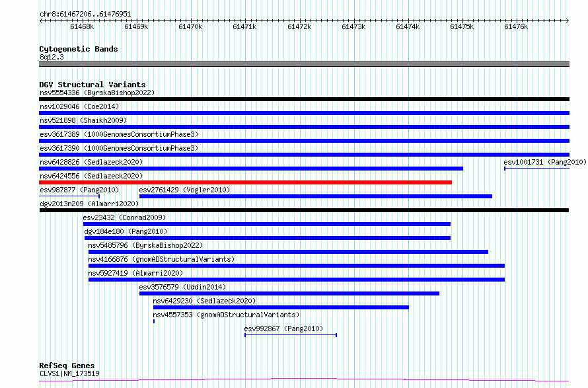This screenshot has height=388, width=588.
Task: Click nsv4166876 (gnomADStructuralVariants) label
Action: click(x=161, y=259)
